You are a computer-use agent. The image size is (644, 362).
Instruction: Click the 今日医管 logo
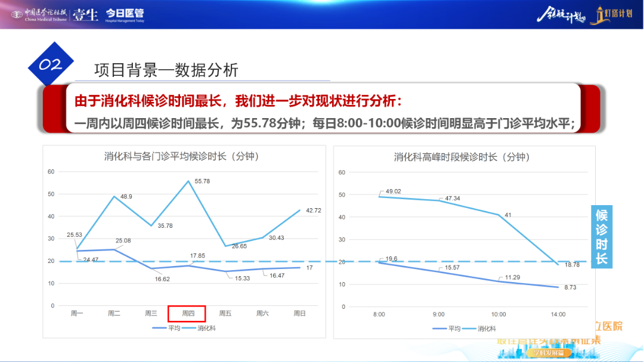point(124,14)
